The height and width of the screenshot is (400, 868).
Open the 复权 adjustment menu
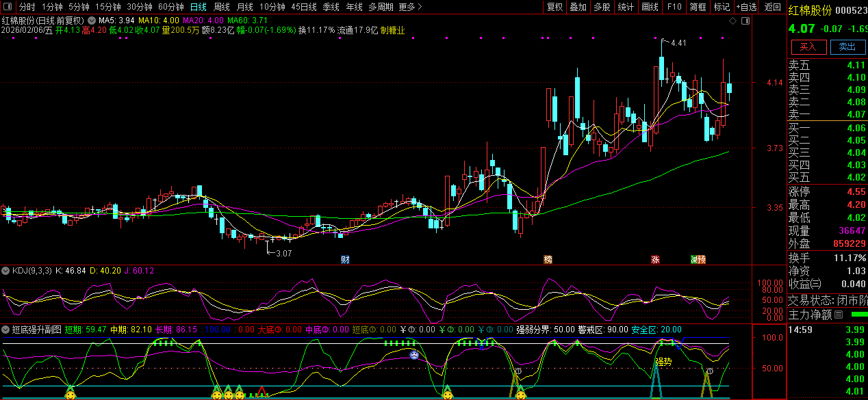(x=554, y=7)
